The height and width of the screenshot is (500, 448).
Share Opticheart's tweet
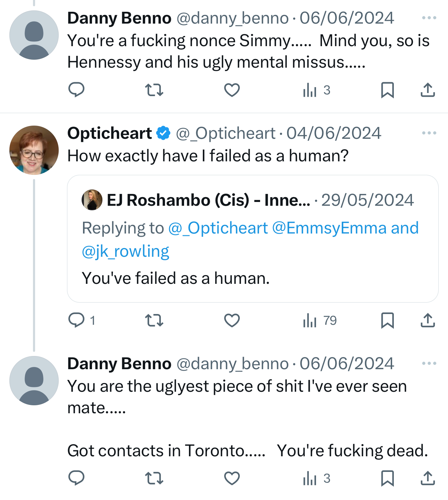point(428,320)
